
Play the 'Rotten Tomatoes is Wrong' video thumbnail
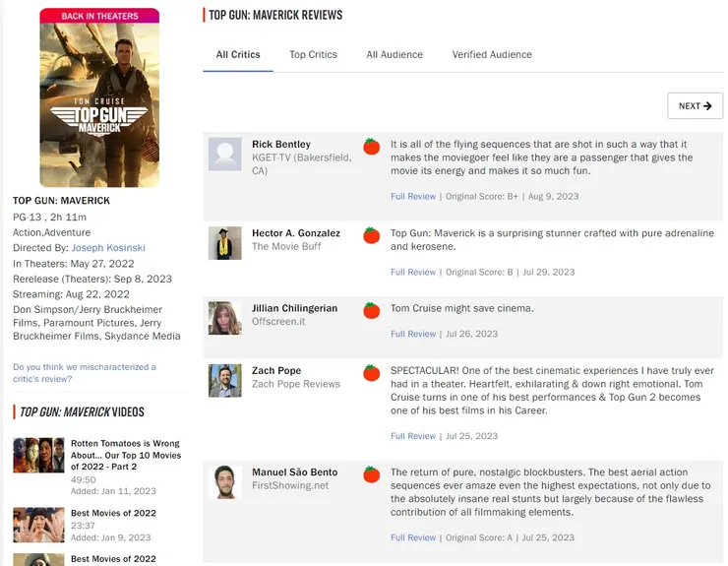click(38, 455)
